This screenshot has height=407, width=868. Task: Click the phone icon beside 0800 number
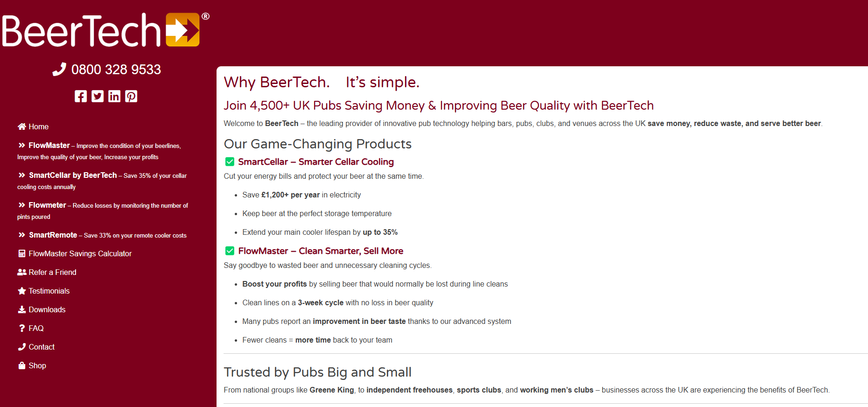coord(59,70)
